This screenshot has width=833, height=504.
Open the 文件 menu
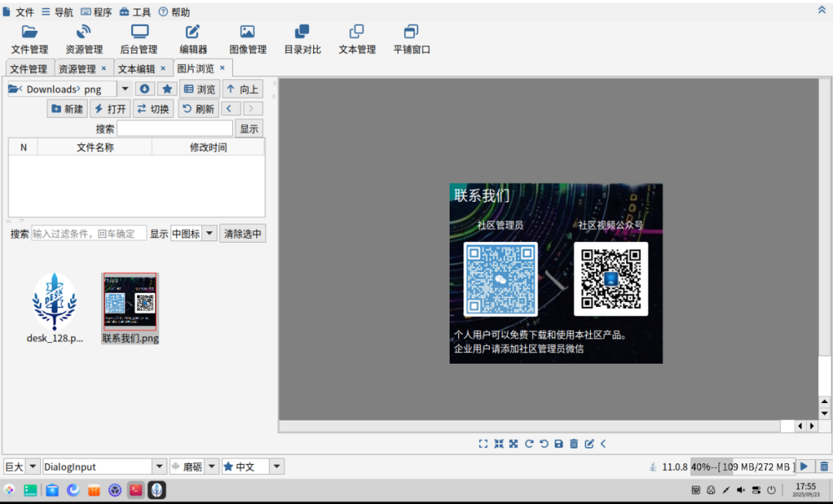pos(19,12)
